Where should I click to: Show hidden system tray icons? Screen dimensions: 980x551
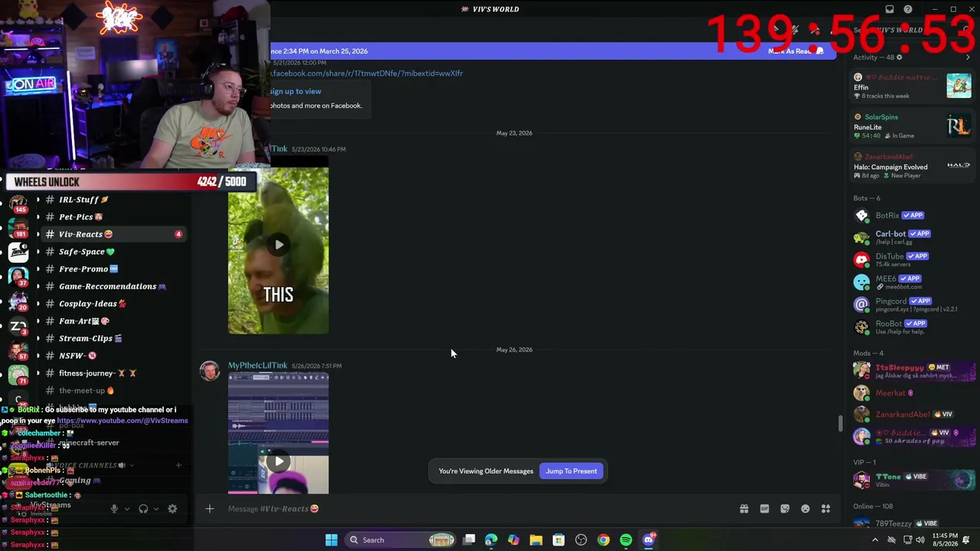[875, 540]
